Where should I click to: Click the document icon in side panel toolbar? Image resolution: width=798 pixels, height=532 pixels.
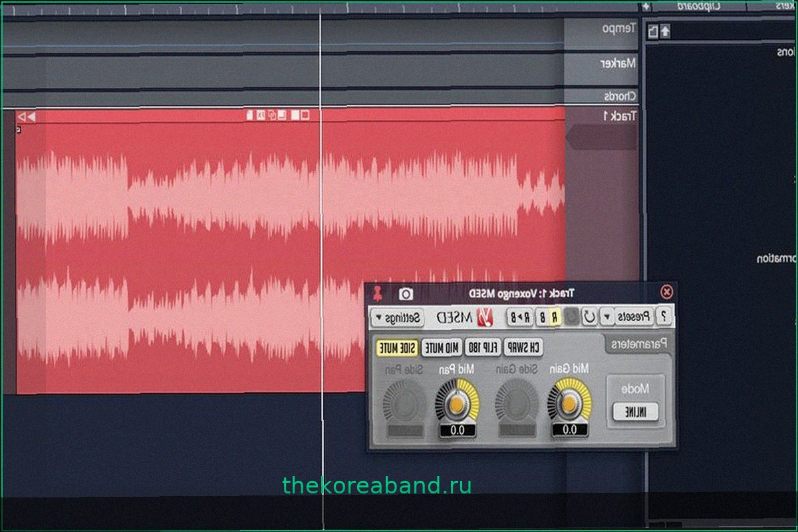[x=652, y=31]
